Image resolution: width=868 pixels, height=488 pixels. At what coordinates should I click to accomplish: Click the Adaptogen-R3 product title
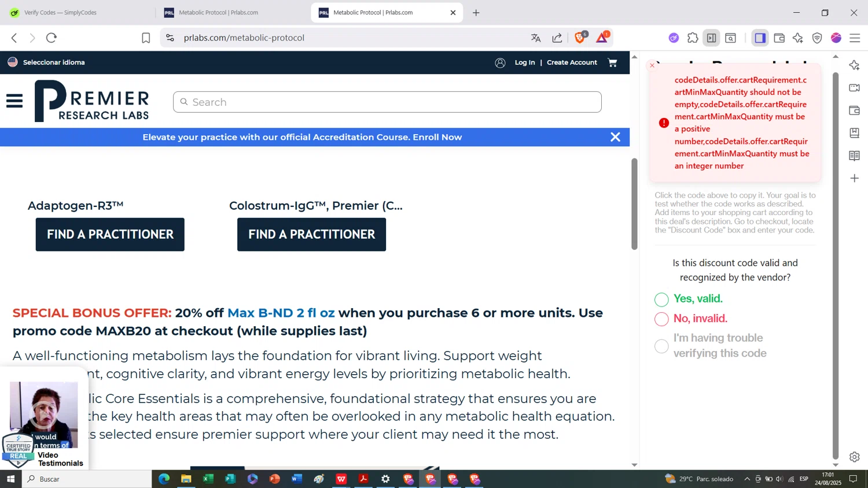click(76, 205)
